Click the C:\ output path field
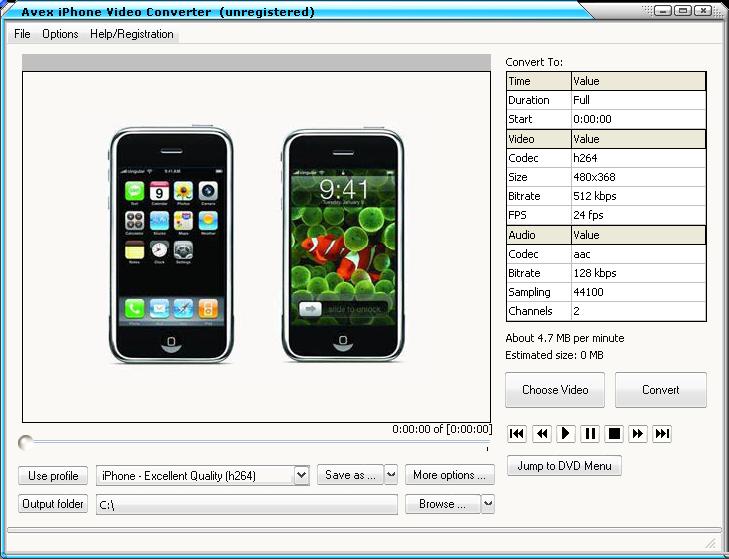 pyautogui.click(x=247, y=505)
